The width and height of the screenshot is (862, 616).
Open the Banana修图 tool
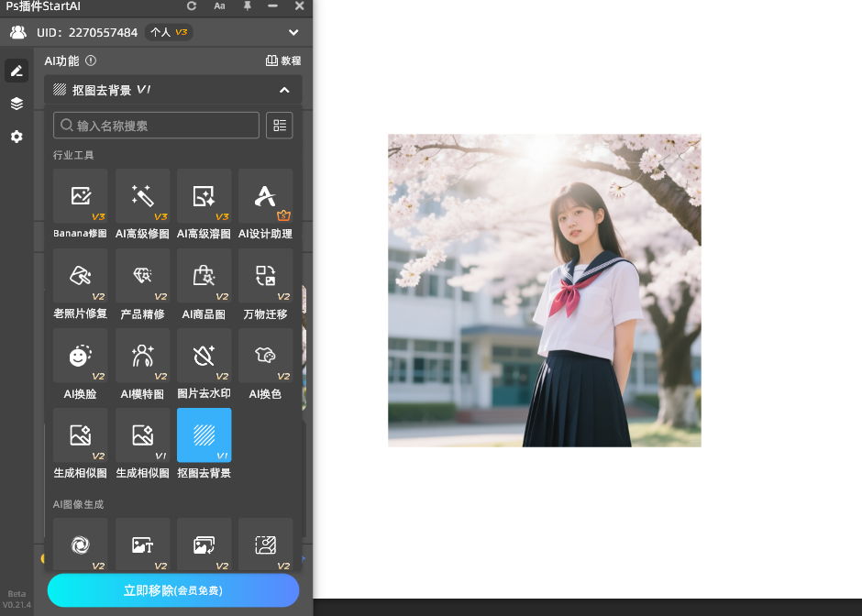pyautogui.click(x=81, y=196)
